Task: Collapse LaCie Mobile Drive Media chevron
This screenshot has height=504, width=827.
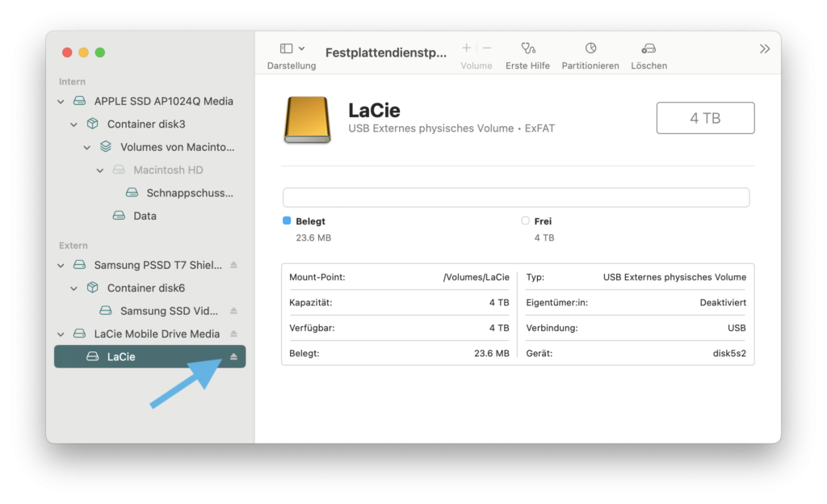Action: pyautogui.click(x=61, y=334)
